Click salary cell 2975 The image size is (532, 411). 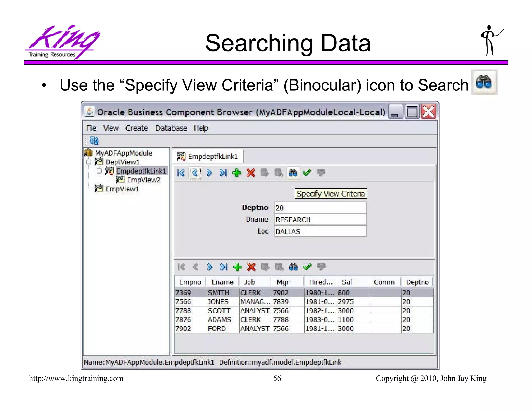[353, 302]
